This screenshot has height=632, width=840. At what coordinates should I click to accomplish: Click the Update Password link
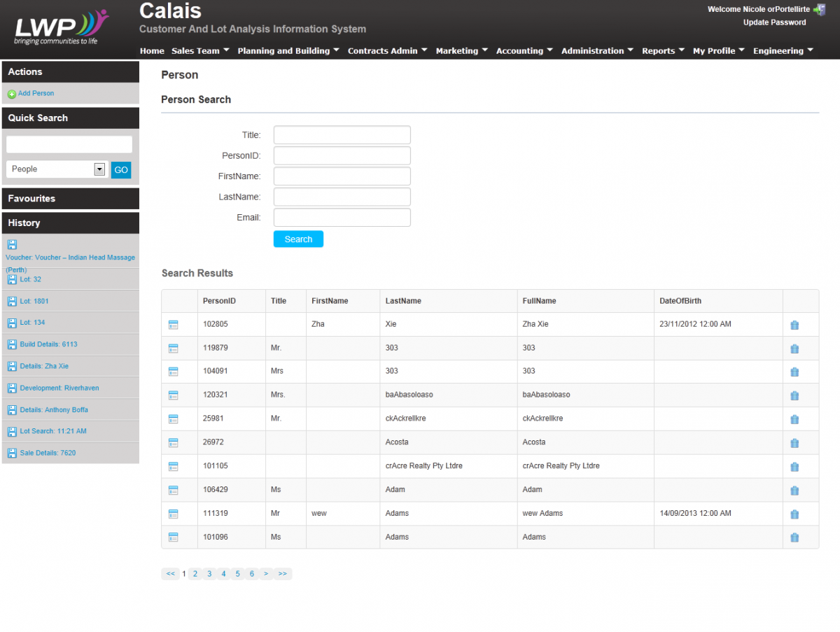[x=774, y=22]
